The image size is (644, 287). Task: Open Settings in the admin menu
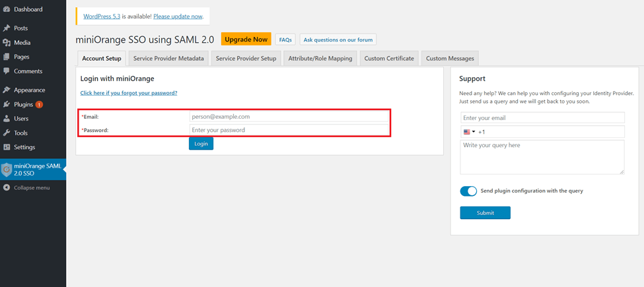pos(33,147)
